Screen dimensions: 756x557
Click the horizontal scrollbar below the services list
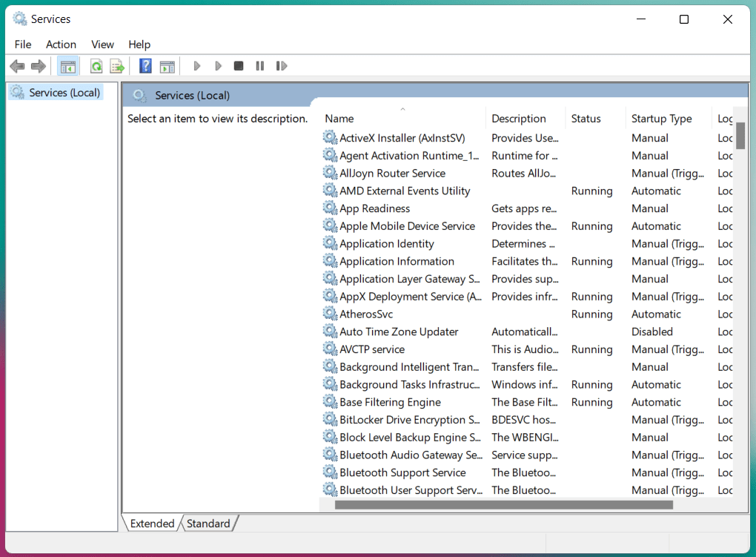pos(504,505)
